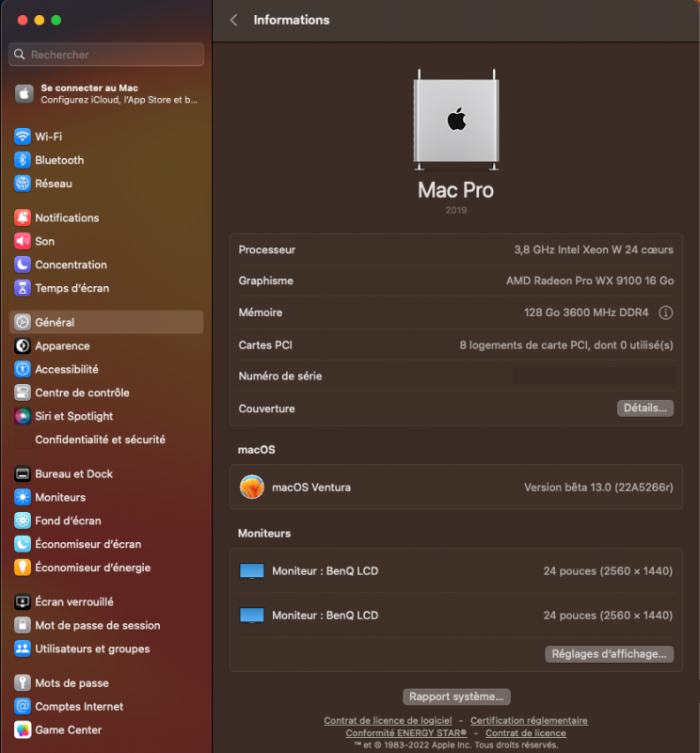
Task: Click the Accessibilité icon
Action: tap(23, 369)
